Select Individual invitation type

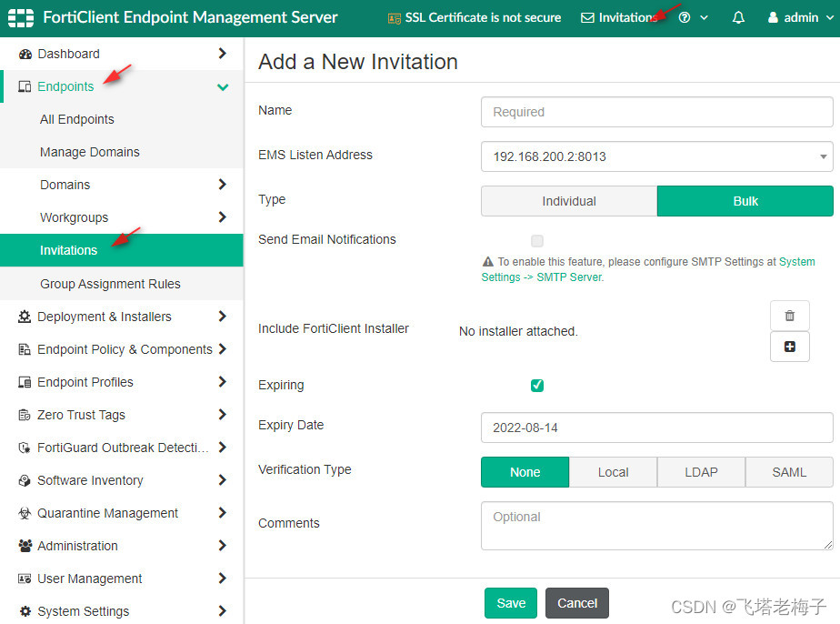[569, 201]
